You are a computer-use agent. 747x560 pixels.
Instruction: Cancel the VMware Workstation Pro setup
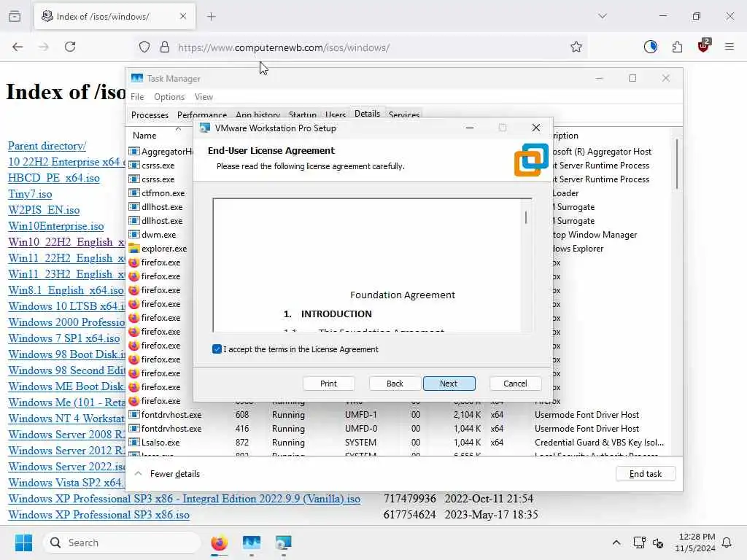coord(515,384)
